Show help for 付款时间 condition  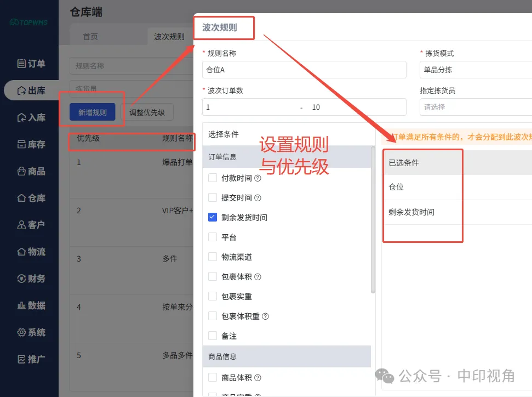click(258, 178)
